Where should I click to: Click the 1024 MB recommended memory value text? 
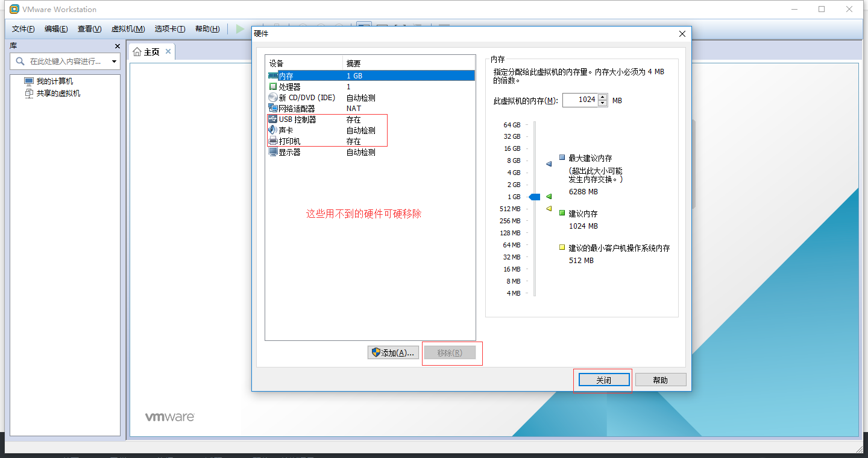click(583, 226)
